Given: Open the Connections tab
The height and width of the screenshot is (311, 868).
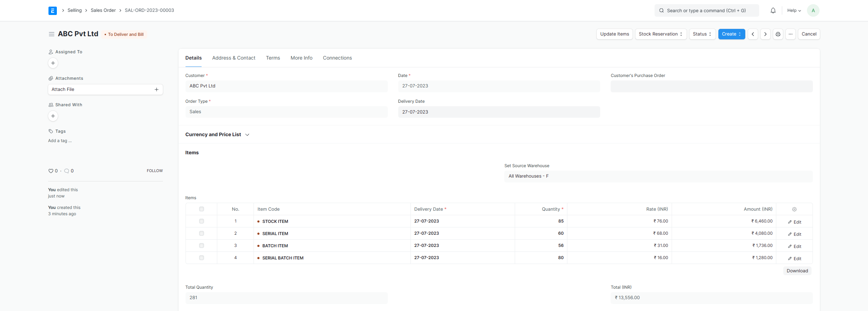Looking at the screenshot, I should click(337, 58).
